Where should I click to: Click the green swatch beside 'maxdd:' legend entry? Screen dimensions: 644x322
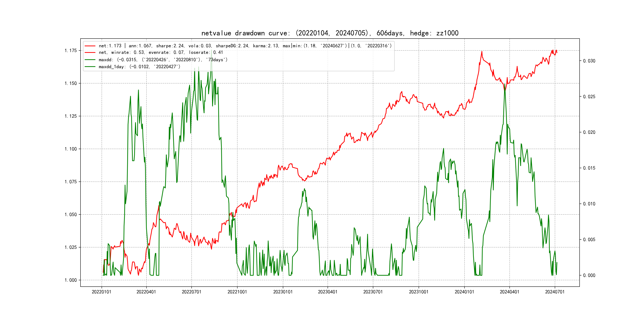[90, 60]
